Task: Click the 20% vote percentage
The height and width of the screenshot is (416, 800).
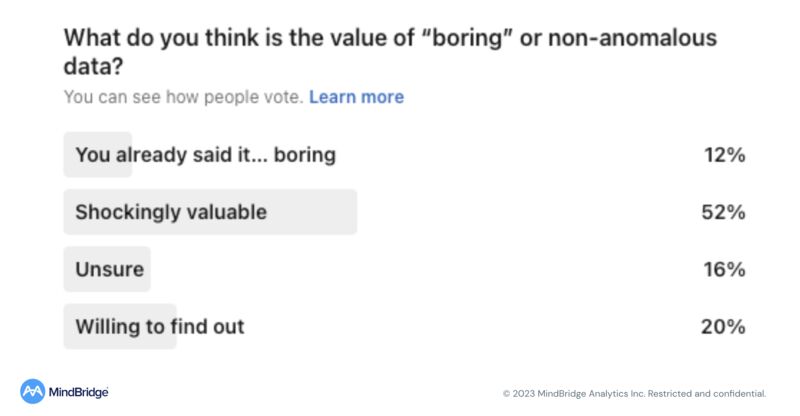Action: (723, 327)
